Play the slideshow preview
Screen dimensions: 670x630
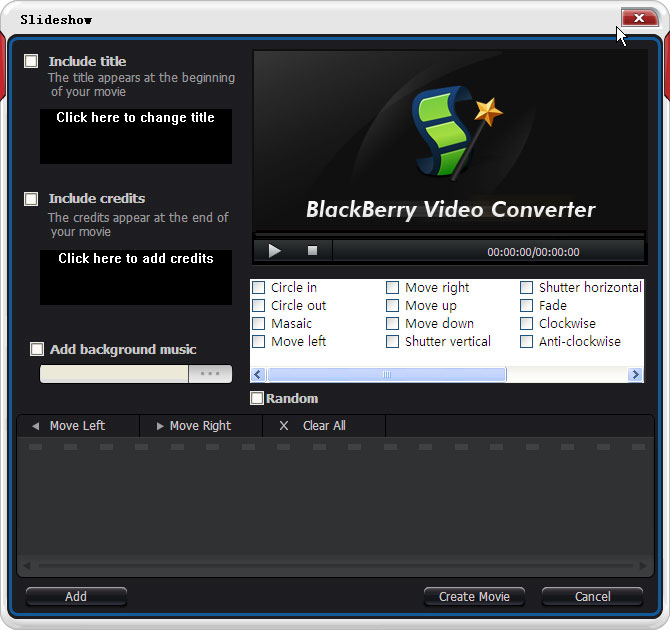pos(274,251)
